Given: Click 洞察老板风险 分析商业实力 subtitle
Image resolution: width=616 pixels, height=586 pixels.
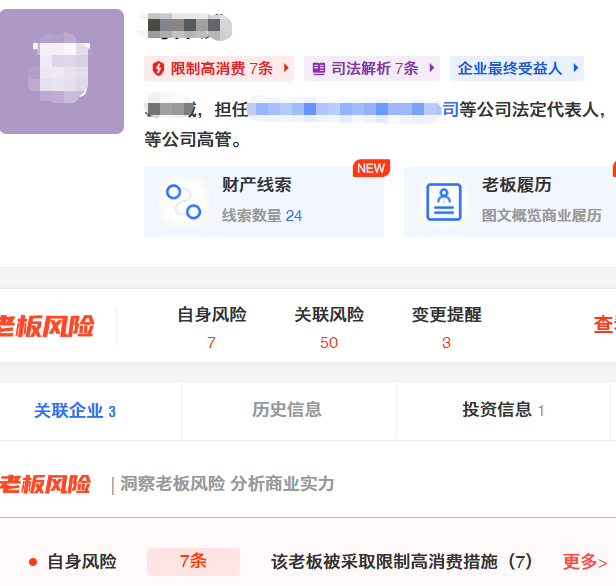Looking at the screenshot, I should tap(227, 484).
